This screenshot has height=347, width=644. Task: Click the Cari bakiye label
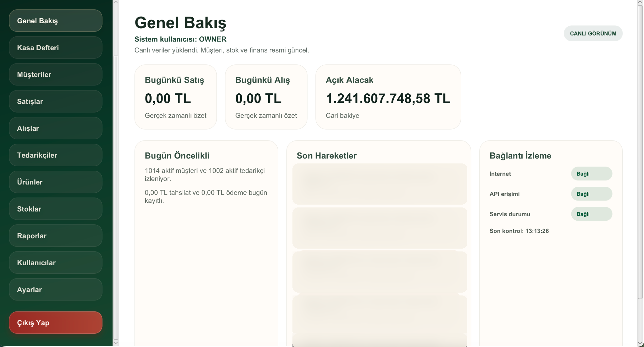(x=342, y=115)
